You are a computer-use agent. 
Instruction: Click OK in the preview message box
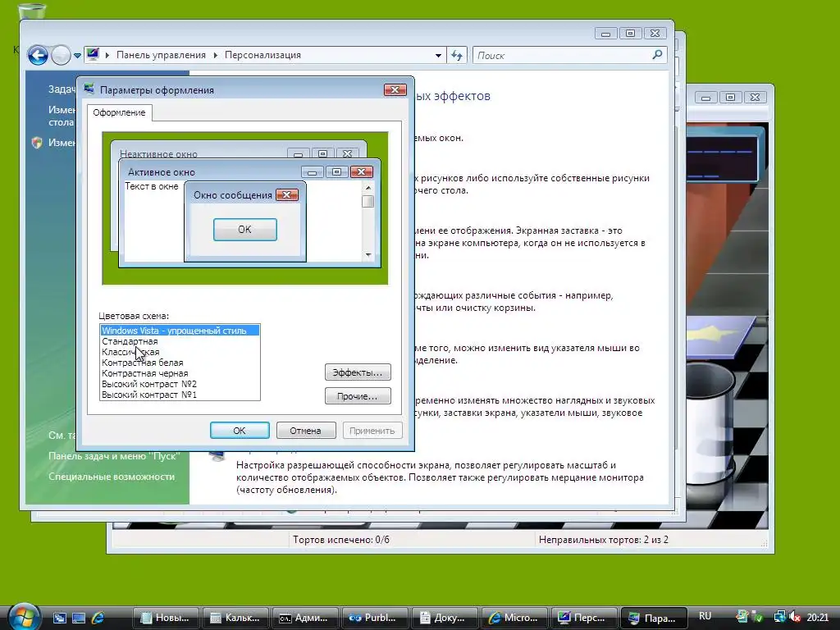244,230
